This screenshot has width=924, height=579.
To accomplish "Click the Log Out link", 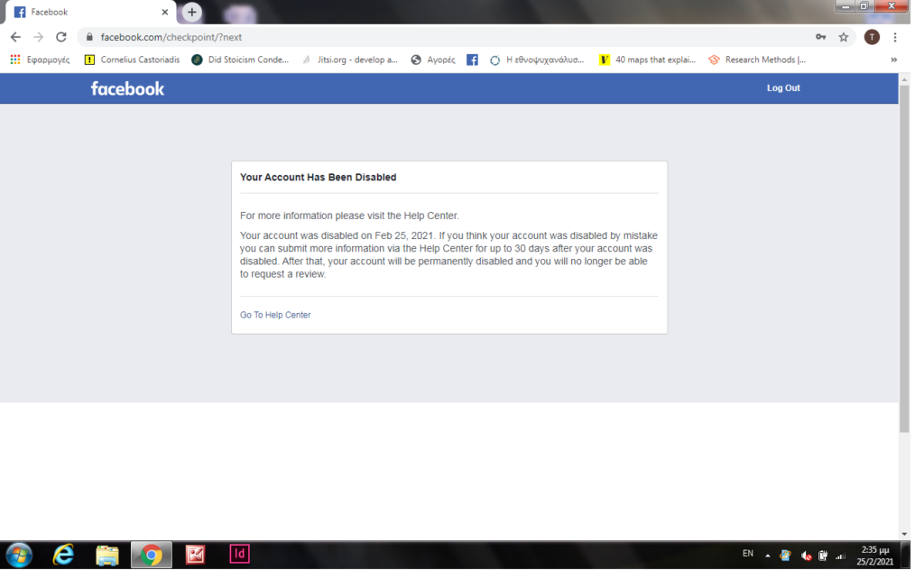I will pos(782,88).
